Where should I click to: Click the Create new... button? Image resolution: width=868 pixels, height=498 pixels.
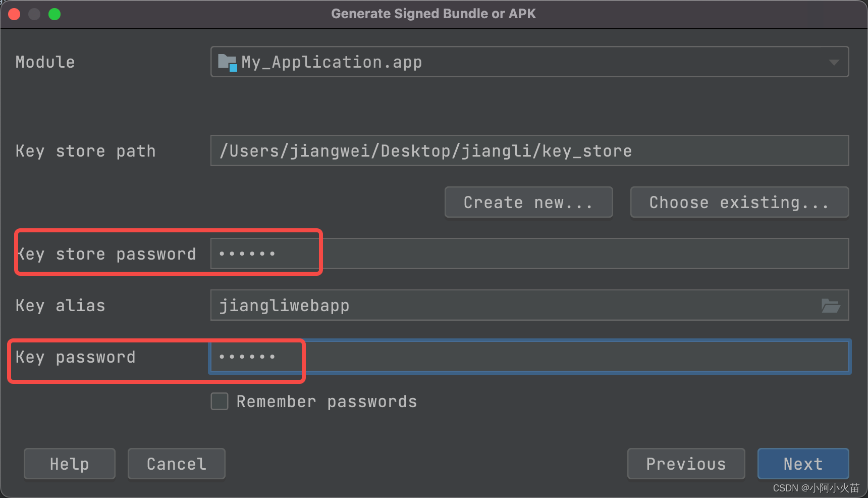click(x=528, y=202)
